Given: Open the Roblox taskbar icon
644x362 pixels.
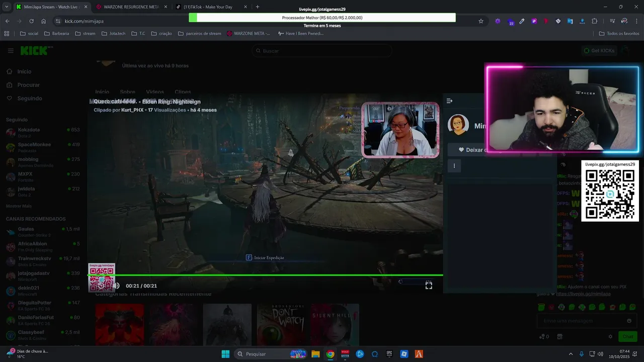Looking at the screenshot, I should pyautogui.click(x=404, y=354).
